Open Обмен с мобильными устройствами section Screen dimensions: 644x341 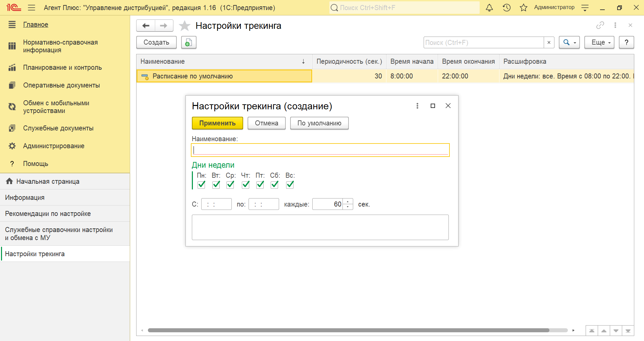[x=56, y=107]
